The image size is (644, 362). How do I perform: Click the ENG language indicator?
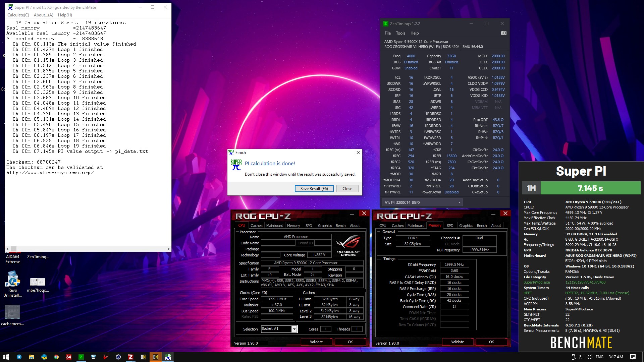599,357
